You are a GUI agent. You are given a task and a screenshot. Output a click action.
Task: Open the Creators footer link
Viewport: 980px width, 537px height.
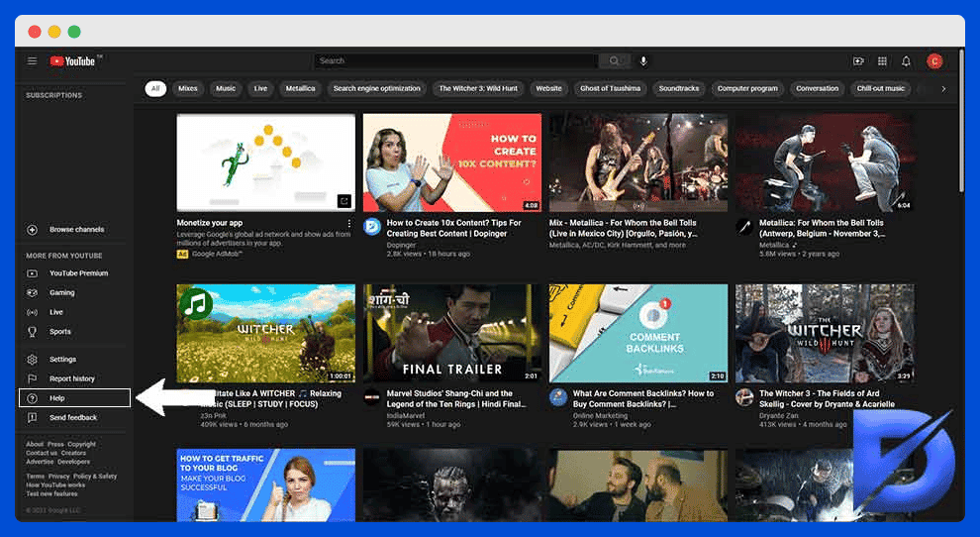(73, 453)
